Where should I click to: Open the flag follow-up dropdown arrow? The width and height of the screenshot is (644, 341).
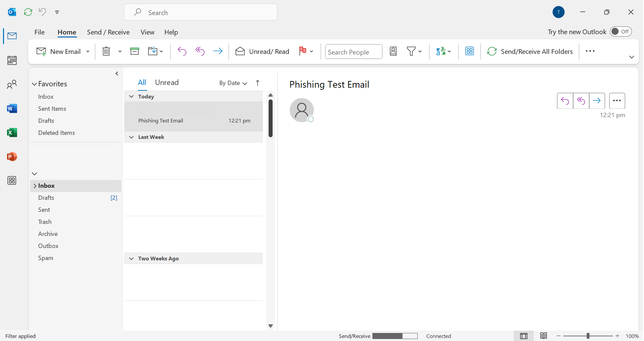coord(312,52)
